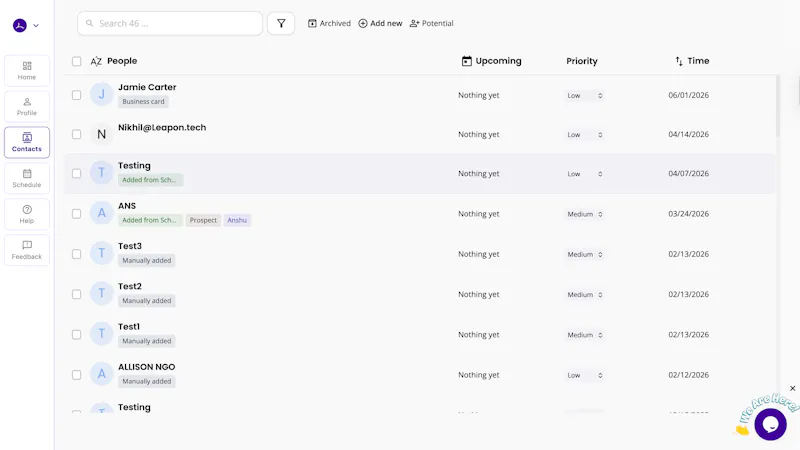Open Help from the sidebar
Screen dimensions: 800x450
coord(27,214)
